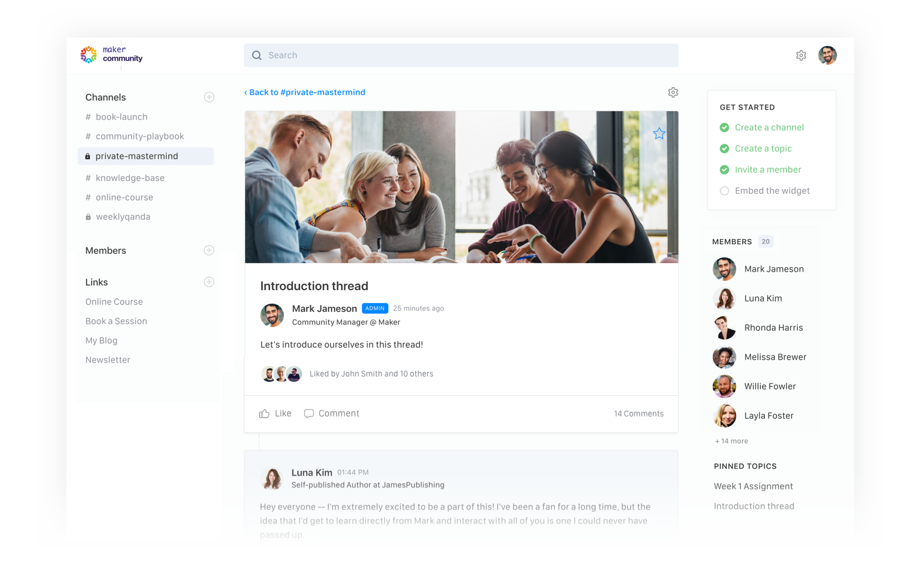Click the Embed the widget step
The image size is (920, 588).
(x=773, y=191)
